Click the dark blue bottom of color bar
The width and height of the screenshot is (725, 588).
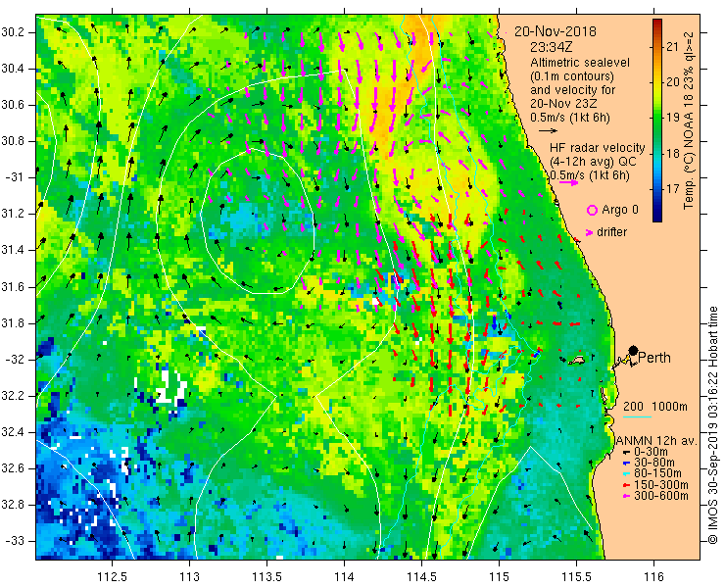click(x=657, y=218)
